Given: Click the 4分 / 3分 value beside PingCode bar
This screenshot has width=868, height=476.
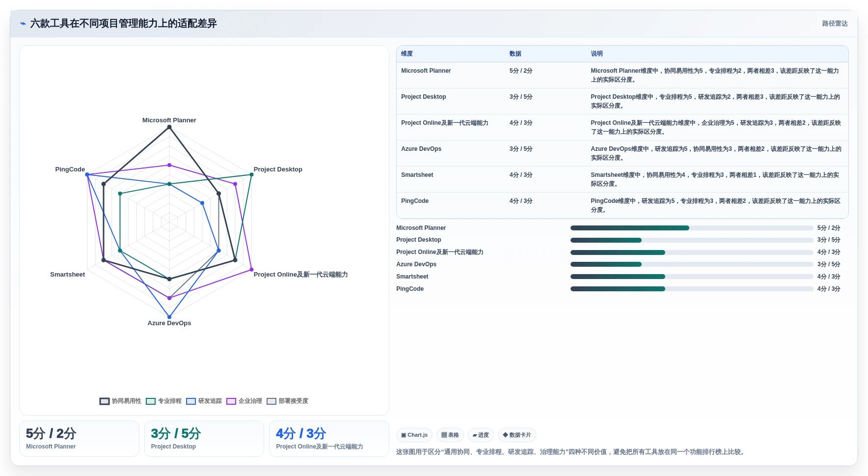Looking at the screenshot, I should pos(829,289).
